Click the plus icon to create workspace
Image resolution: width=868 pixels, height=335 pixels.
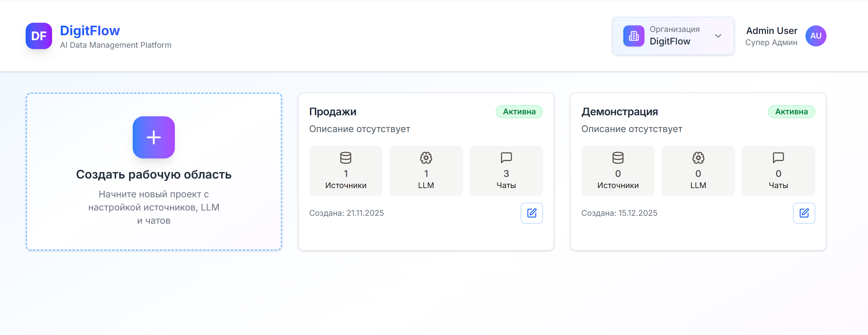(154, 137)
